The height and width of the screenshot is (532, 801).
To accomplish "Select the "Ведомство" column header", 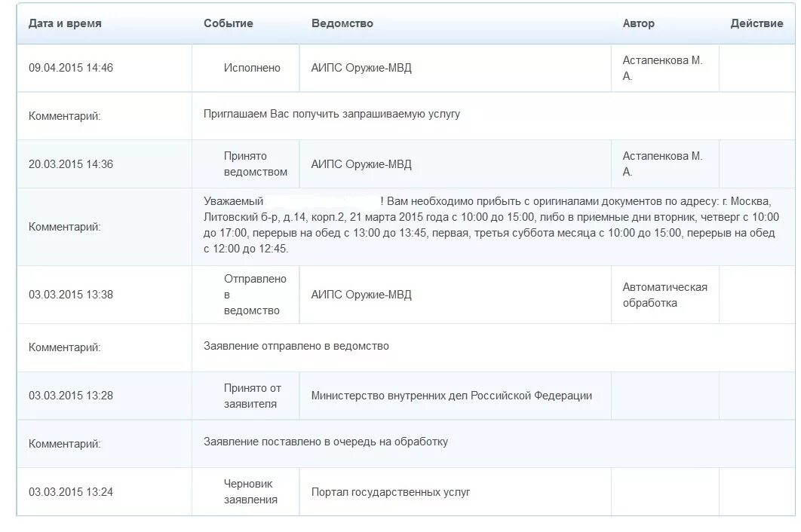I will (342, 23).
